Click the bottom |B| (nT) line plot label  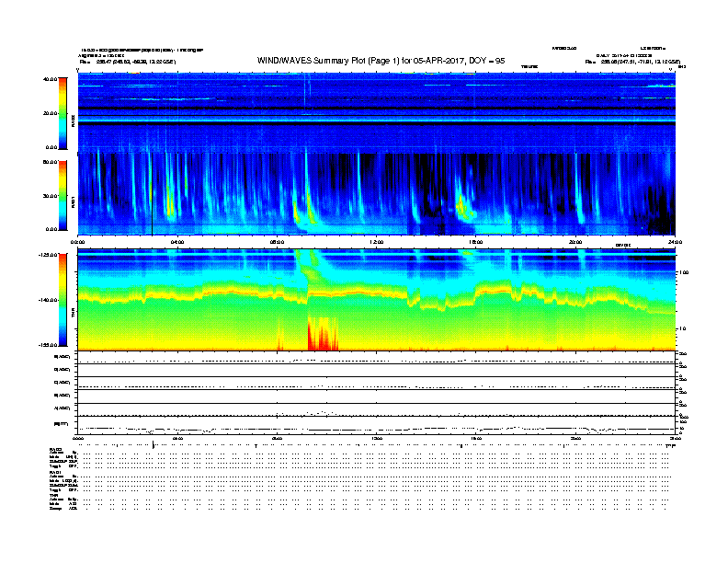[x=62, y=423]
